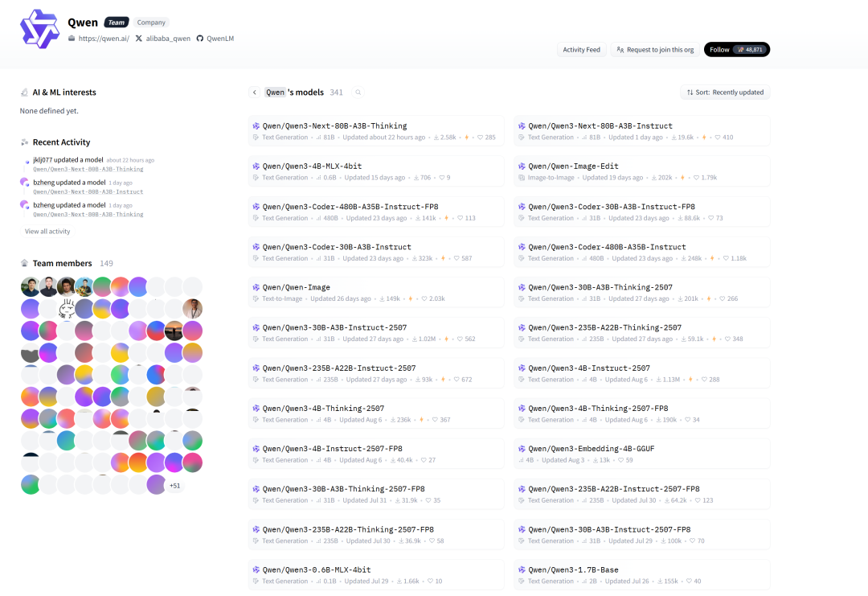Click the lightning icon on Qwen3-30B-A3B-Thinking-2507
Image resolution: width=868 pixels, height=596 pixels.
coord(709,298)
